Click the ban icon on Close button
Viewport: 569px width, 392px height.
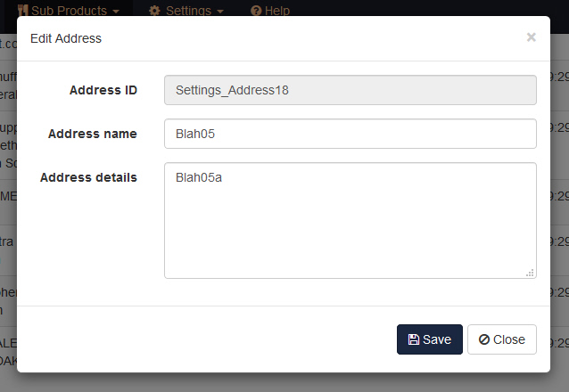click(x=483, y=339)
